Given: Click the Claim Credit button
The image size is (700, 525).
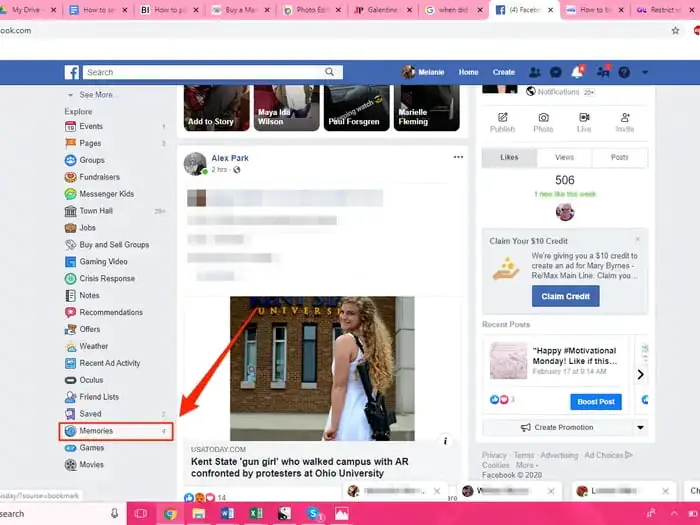Looking at the screenshot, I should coord(566,296).
